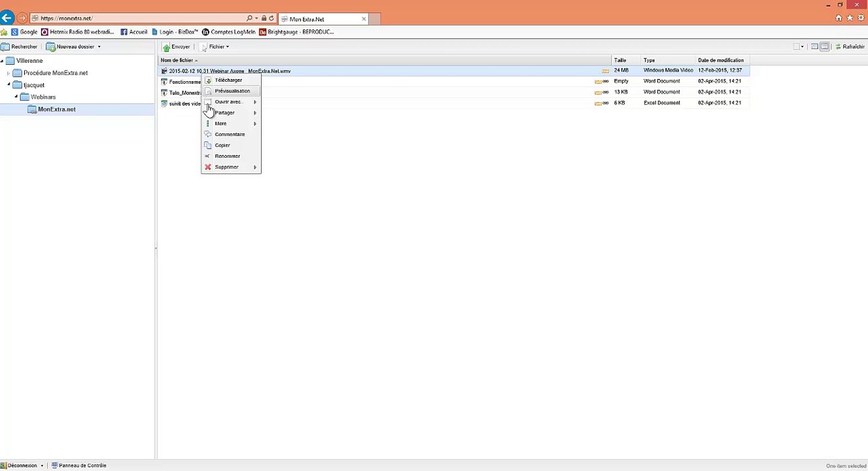
Task: Click the Commentaire speech bubble icon
Action: [x=208, y=134]
